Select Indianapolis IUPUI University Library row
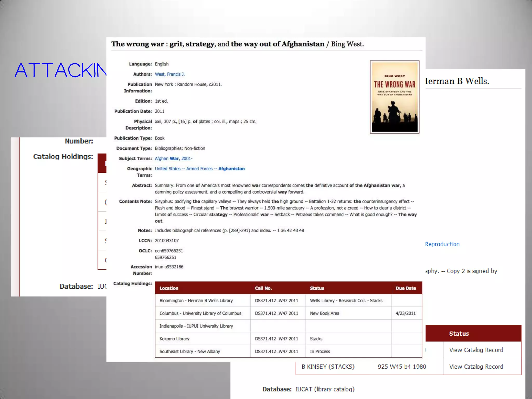This screenshot has width=532, height=399. (196, 326)
